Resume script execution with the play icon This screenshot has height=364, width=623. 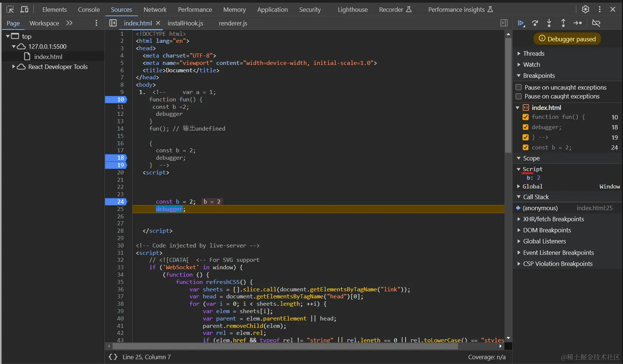point(521,23)
